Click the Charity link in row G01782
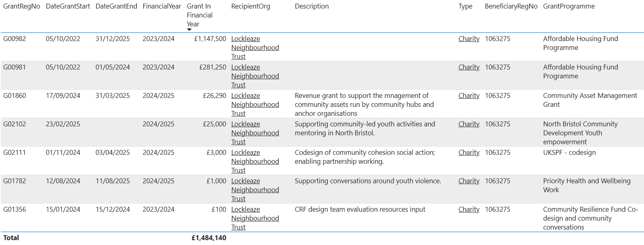Screen dimensions: 644x245 pos(469,181)
